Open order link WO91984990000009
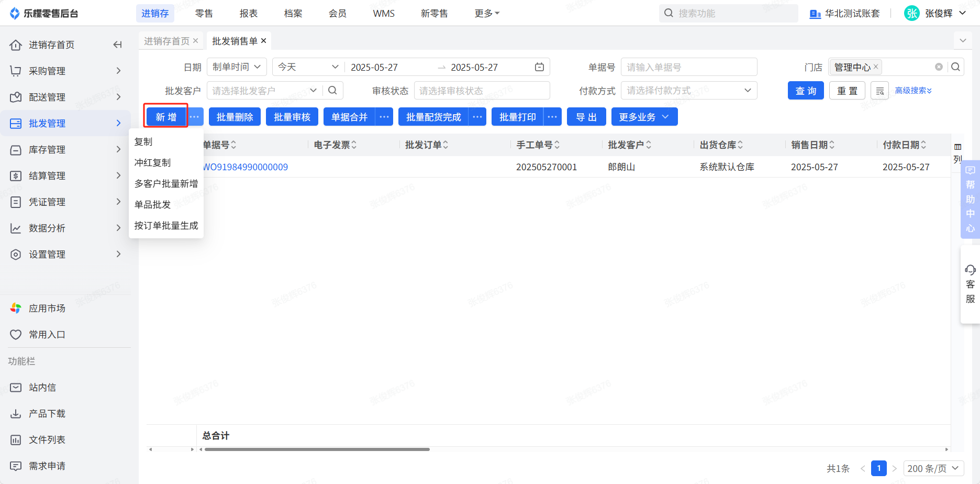The image size is (980, 484). (245, 167)
